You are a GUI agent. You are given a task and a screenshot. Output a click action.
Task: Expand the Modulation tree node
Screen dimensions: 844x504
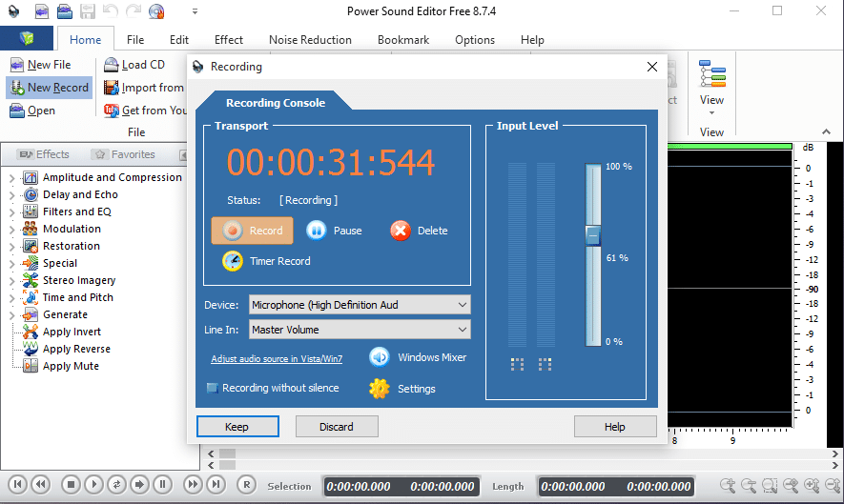(11, 230)
